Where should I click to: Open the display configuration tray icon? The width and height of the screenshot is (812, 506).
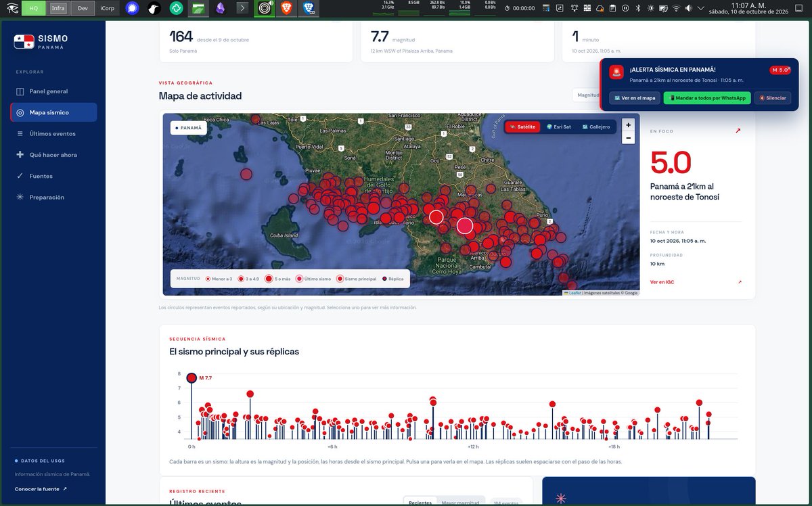pos(663,8)
